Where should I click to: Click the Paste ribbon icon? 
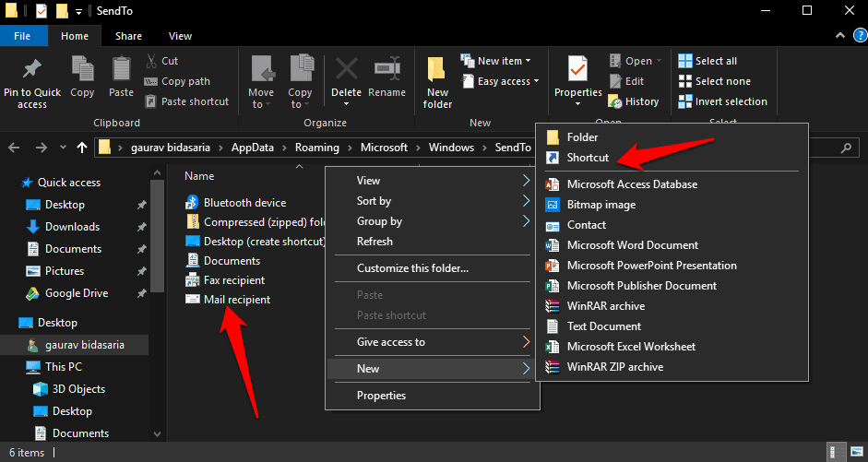coord(121,69)
